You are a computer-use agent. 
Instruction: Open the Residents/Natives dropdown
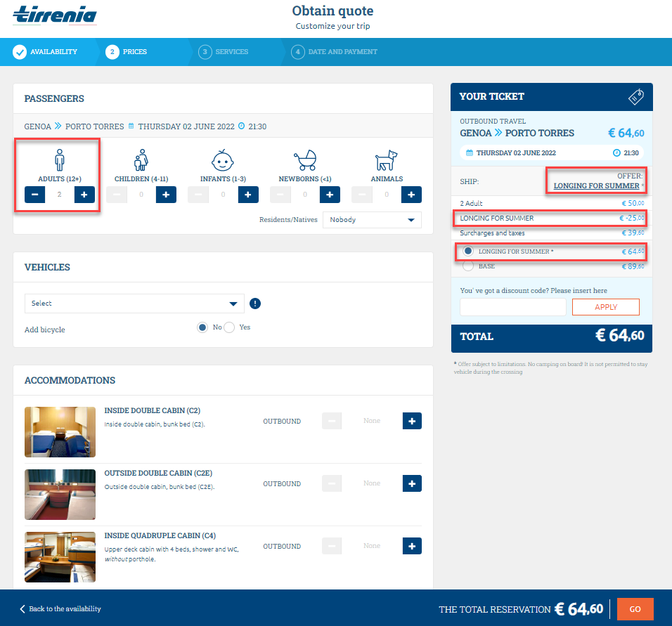pyautogui.click(x=372, y=220)
